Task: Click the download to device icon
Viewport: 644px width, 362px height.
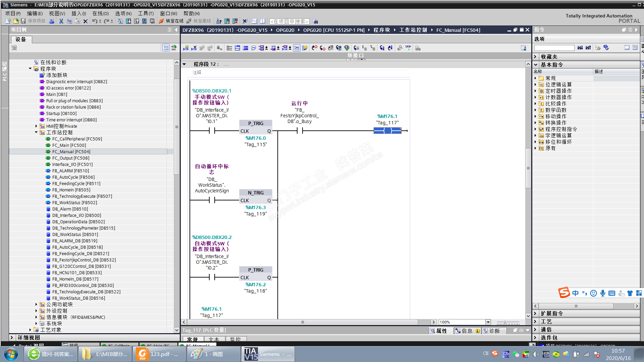Action: pos(128,21)
